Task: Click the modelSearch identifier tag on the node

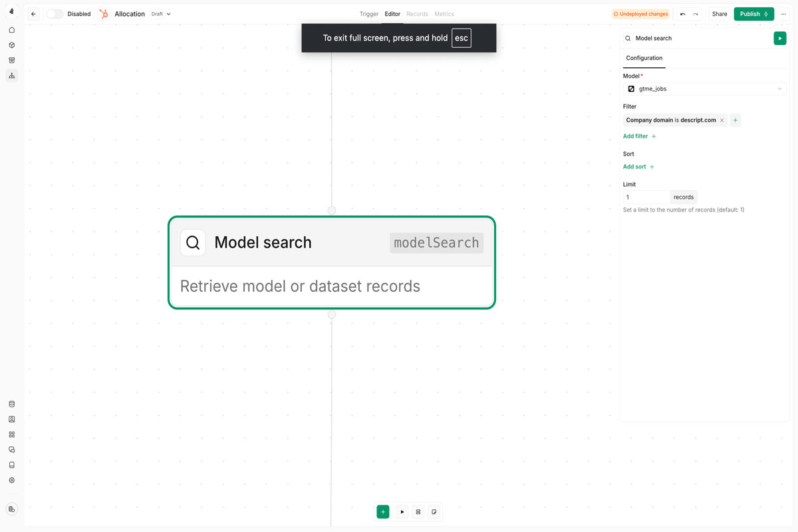Action: [436, 243]
